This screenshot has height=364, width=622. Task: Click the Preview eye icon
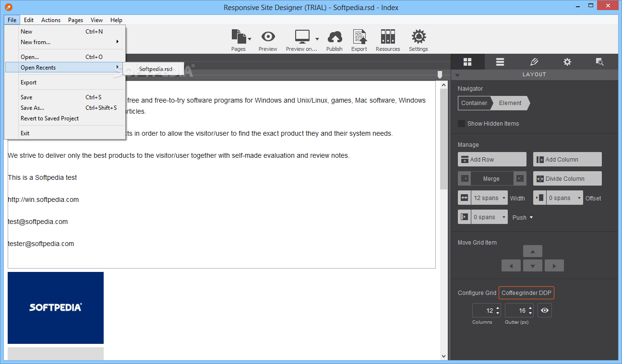(268, 37)
